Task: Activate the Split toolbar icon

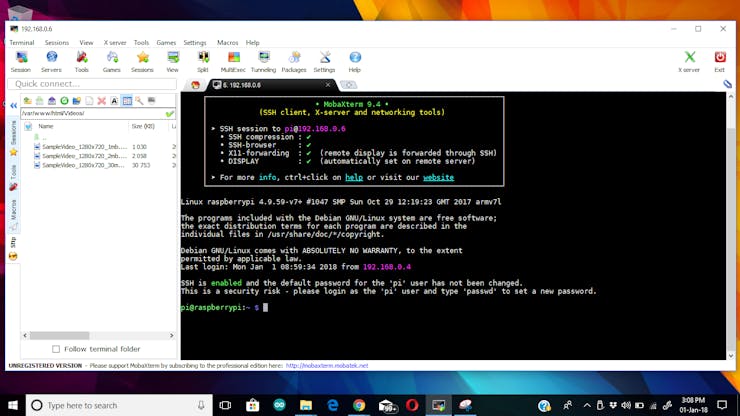Action: click(203, 62)
